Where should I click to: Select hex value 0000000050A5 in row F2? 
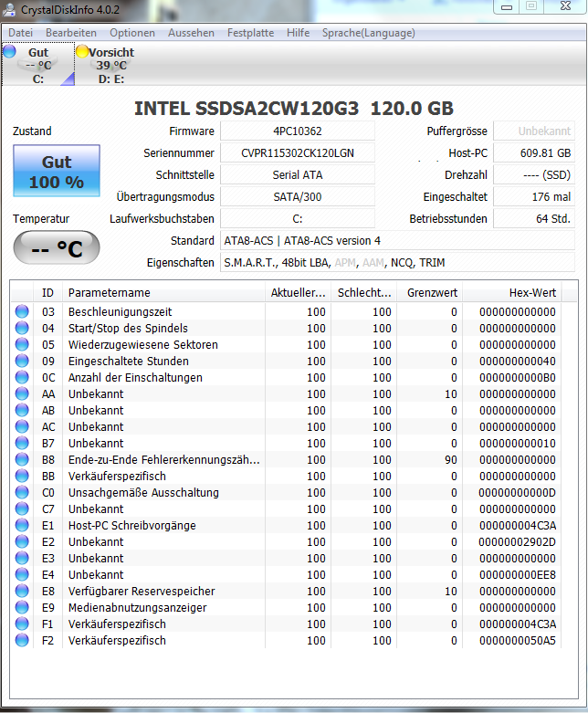[x=518, y=640]
